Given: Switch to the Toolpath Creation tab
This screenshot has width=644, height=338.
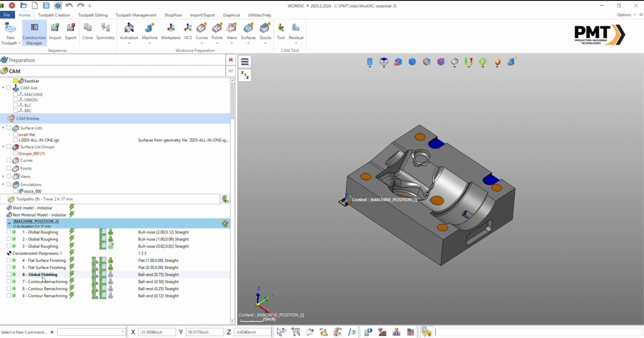Looking at the screenshot, I should pos(54,15).
